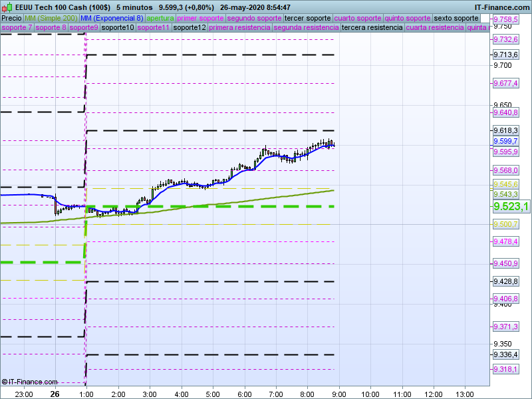The height and width of the screenshot is (399, 532).
Task: Open the cuarta resistencia label
Action: pyautogui.click(x=434, y=28)
